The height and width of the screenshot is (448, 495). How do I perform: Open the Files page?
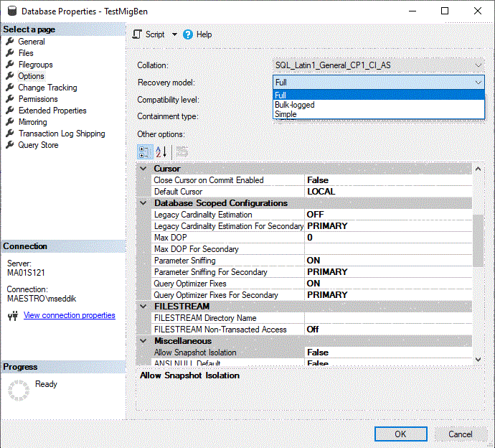(26, 53)
